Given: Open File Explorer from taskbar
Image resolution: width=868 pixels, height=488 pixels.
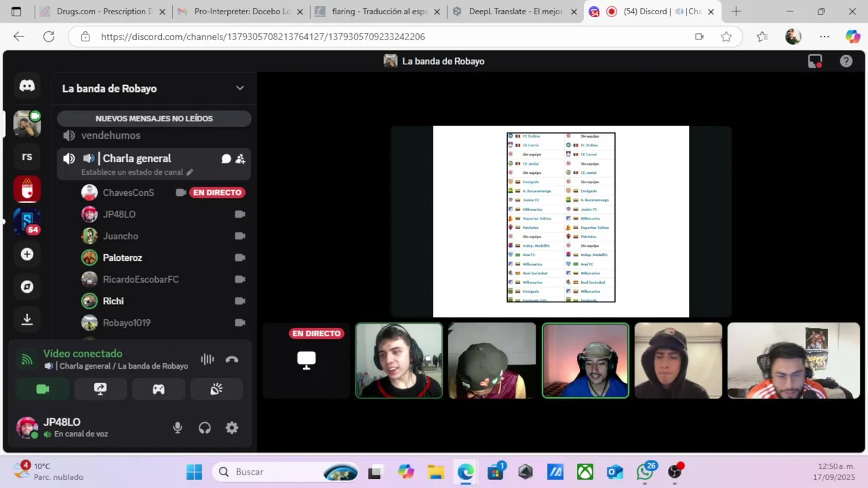Looking at the screenshot, I should click(435, 472).
